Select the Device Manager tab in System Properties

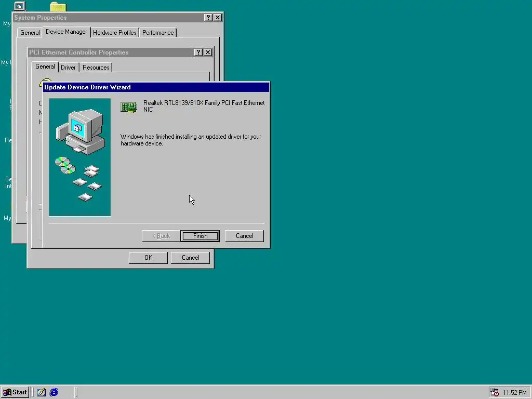coord(66,32)
